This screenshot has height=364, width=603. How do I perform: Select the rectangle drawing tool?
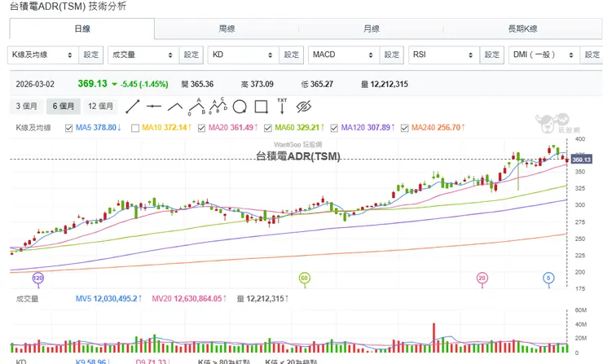[261, 107]
